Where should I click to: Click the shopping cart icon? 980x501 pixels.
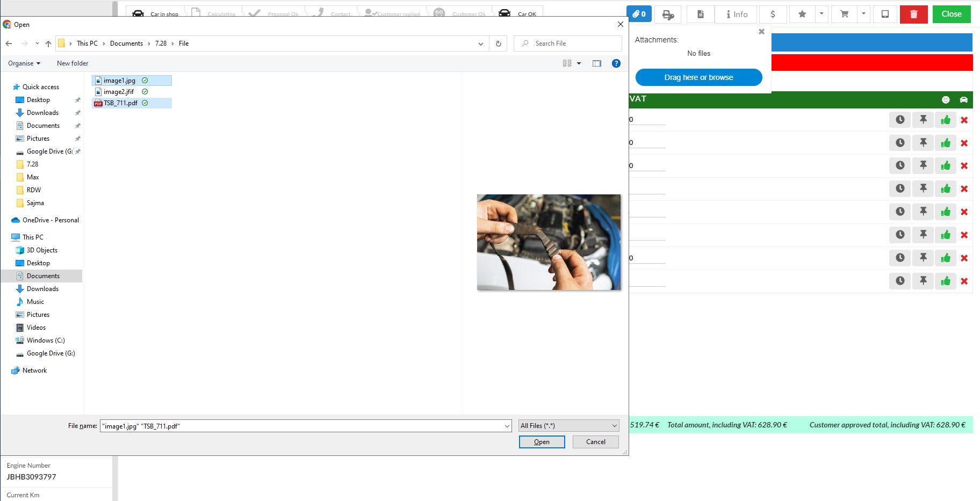(x=844, y=14)
